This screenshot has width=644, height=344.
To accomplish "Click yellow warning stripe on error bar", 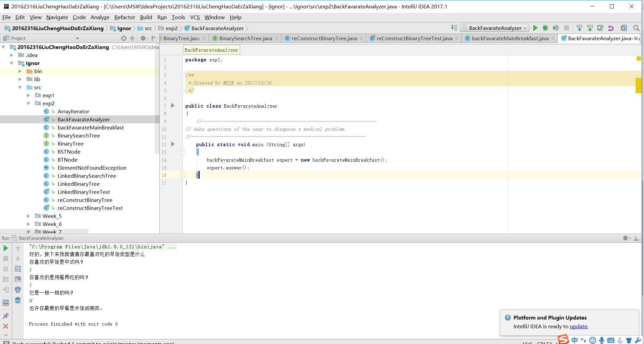I will point(638,85).
